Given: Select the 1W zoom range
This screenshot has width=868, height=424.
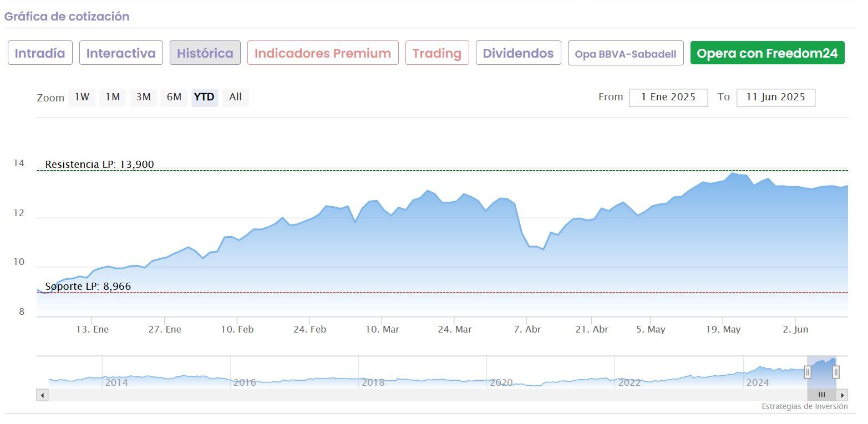Looking at the screenshot, I should 82,97.
